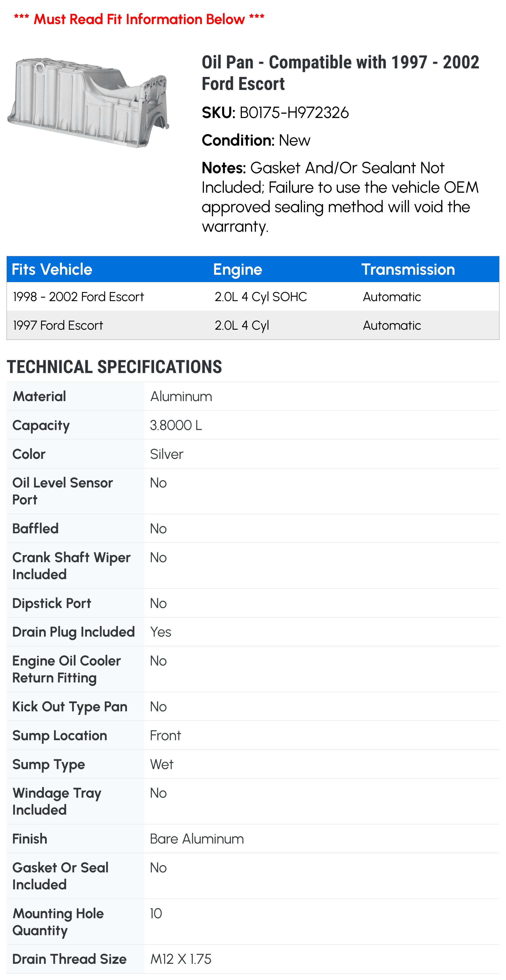This screenshot has height=980, width=506.
Task: Select the product title about Ford Escort
Action: (x=340, y=73)
